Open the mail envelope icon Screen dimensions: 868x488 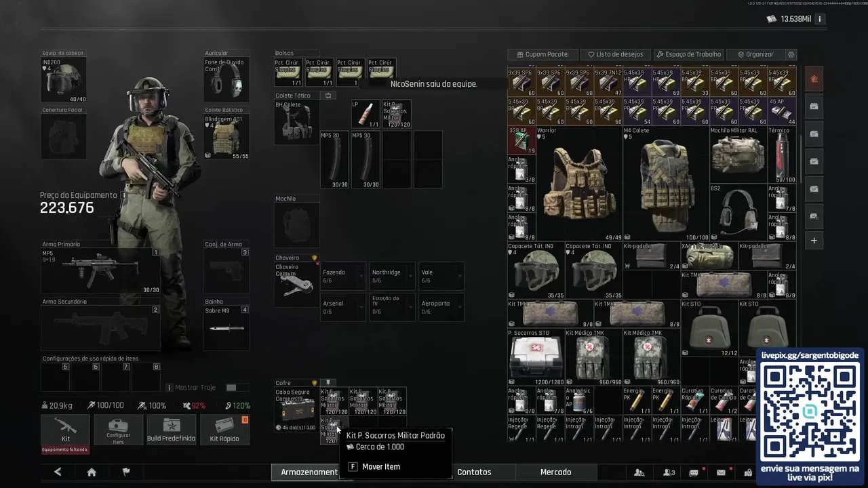(721, 472)
